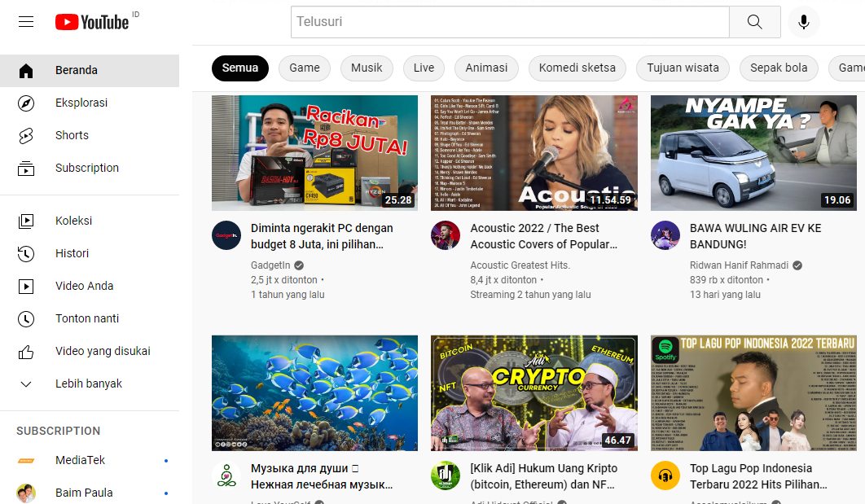Click the Shorts icon in sidebar

26,136
